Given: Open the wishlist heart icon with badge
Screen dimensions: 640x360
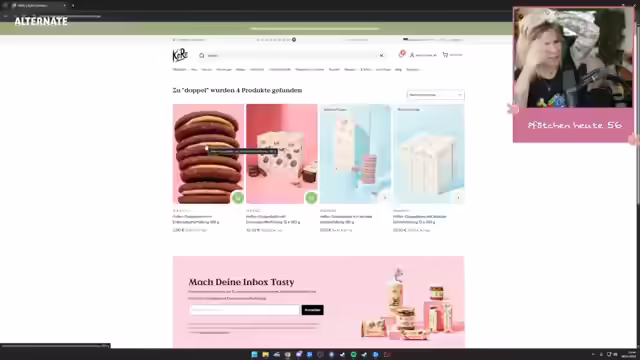Looking at the screenshot, I should (x=402, y=54).
